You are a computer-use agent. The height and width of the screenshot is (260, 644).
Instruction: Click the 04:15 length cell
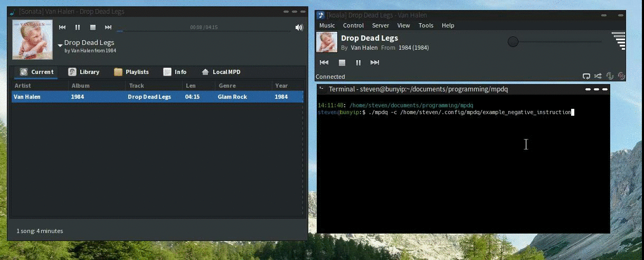[x=192, y=97]
